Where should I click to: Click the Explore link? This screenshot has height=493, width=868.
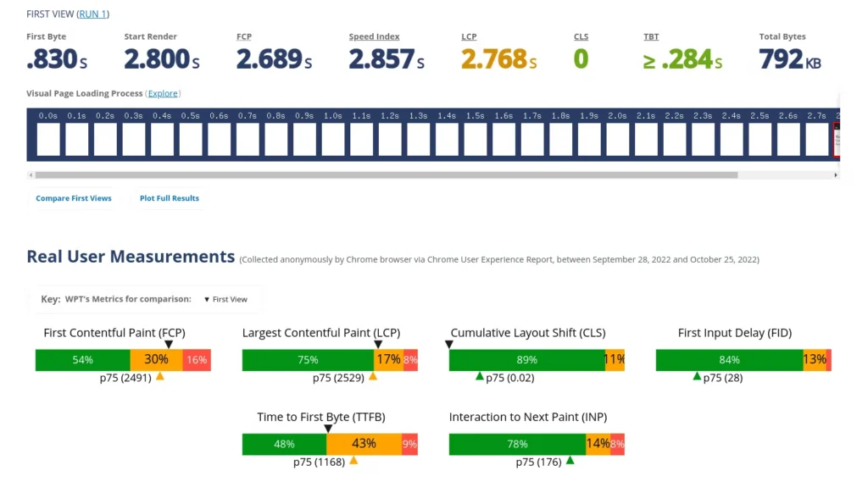[163, 93]
